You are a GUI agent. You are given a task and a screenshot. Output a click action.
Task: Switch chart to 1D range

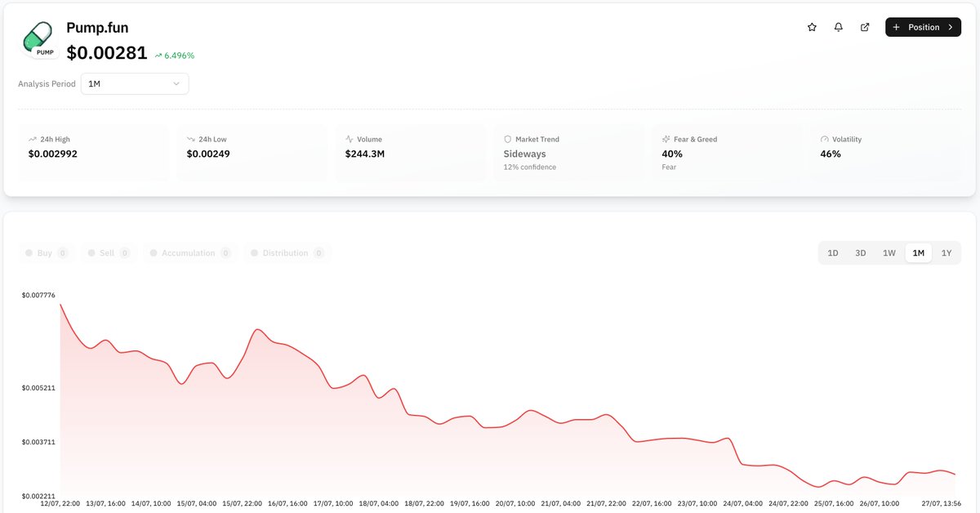pyautogui.click(x=833, y=253)
